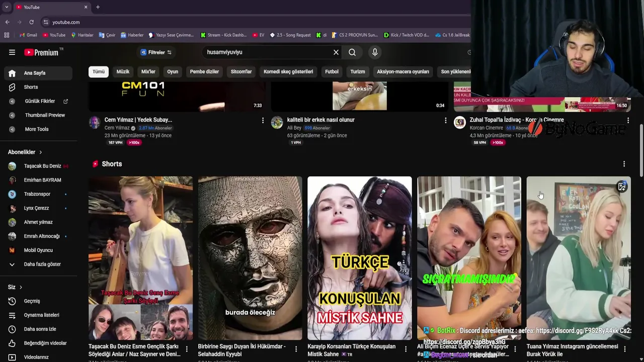The width and height of the screenshot is (644, 362).
Task: Select Komedi skeç gösterileri chip
Action: pos(288,71)
